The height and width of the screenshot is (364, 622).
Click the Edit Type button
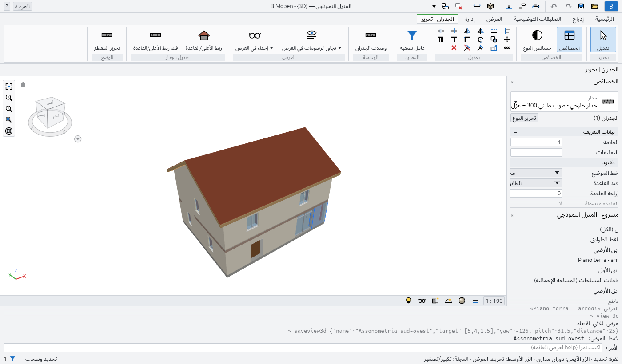click(524, 118)
